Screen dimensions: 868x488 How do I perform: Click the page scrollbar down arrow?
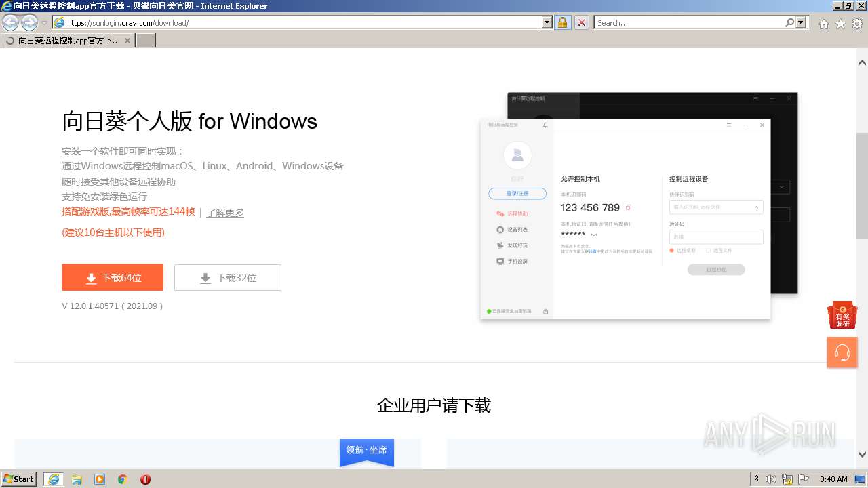pyautogui.click(x=862, y=455)
